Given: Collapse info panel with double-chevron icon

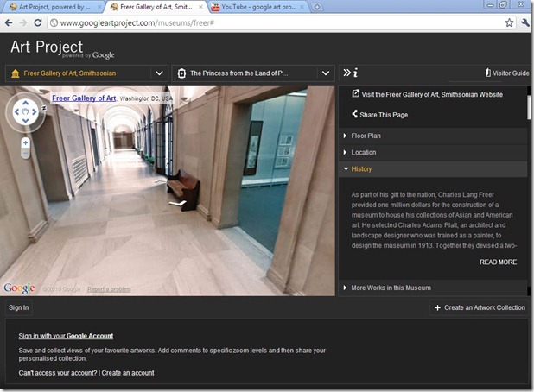Looking at the screenshot, I should pos(346,73).
